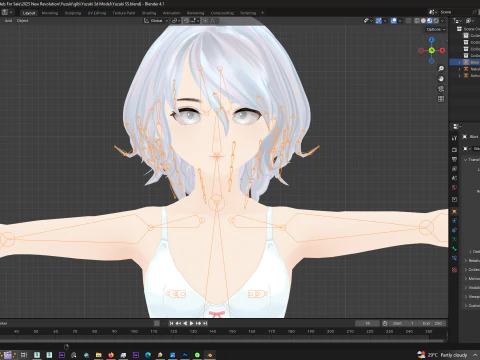Image resolution: width=480 pixels, height=360 pixels.
Task: Open the UV Editing workspace tab
Action: click(97, 13)
